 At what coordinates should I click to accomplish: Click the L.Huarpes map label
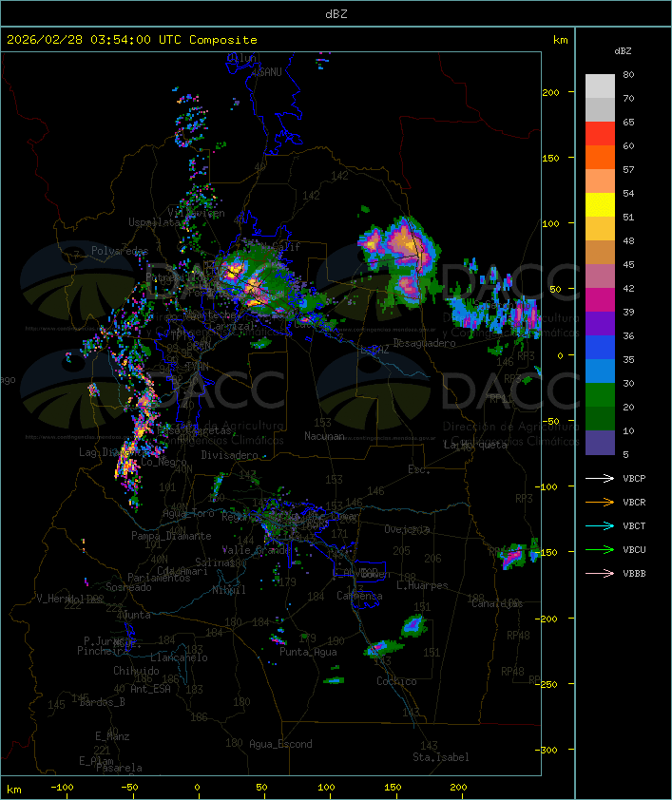coord(422,585)
